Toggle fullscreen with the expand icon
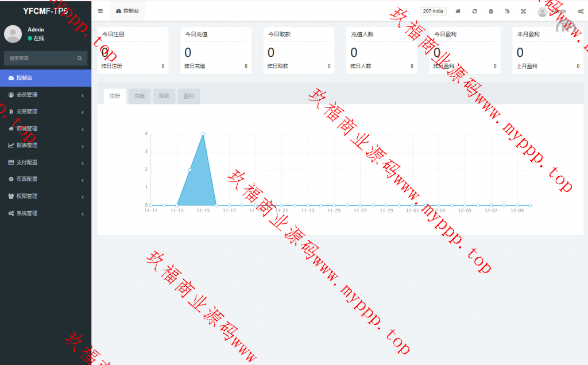588x365 pixels. (523, 11)
